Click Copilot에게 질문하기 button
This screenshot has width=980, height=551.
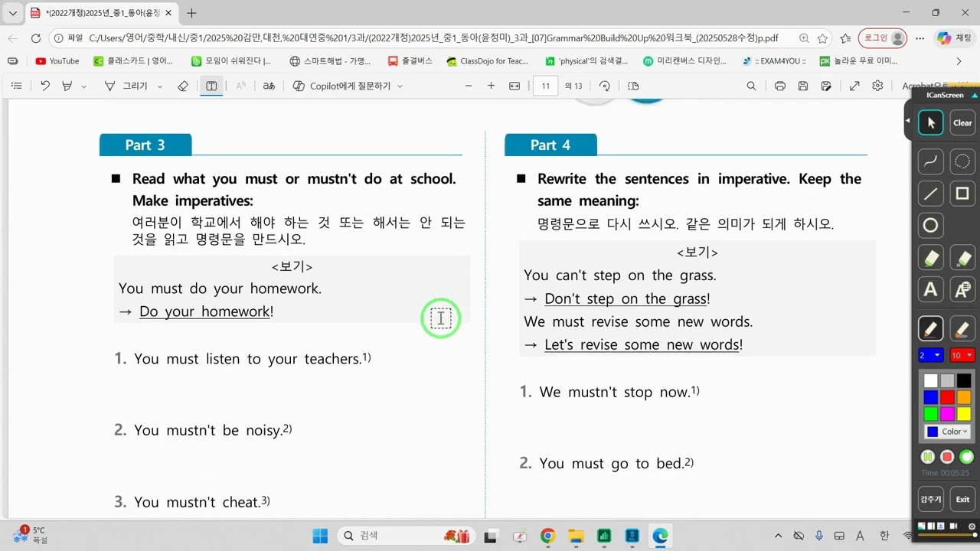(x=341, y=86)
